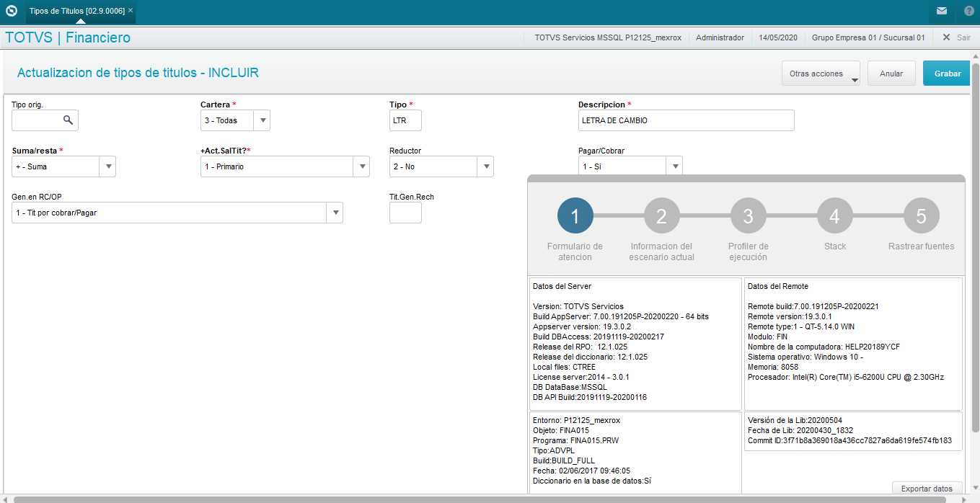
Task: Go to step 2 Informacion del escenario
Action: 661,215
